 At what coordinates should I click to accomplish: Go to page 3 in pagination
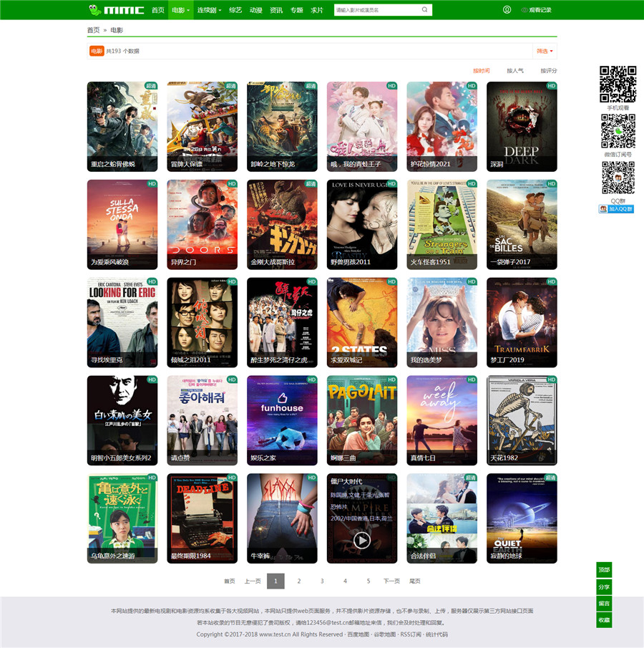coord(322,581)
